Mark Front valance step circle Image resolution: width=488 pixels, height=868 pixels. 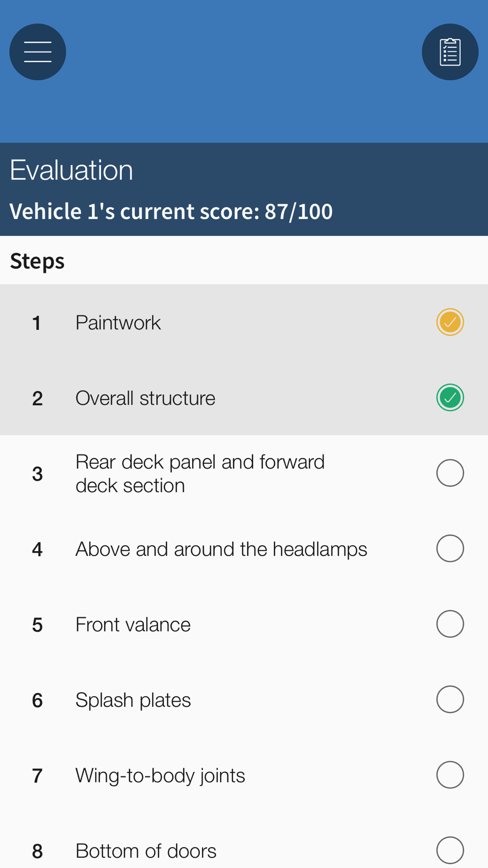[x=450, y=624]
